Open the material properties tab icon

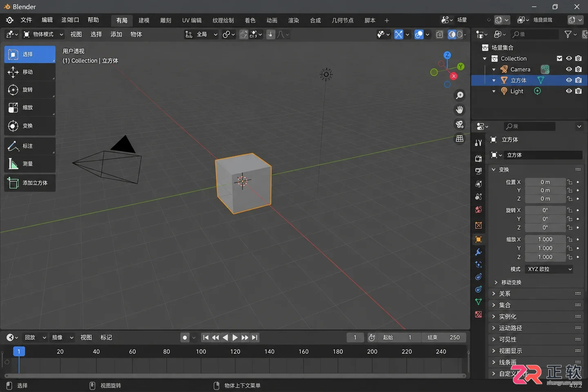click(x=479, y=314)
